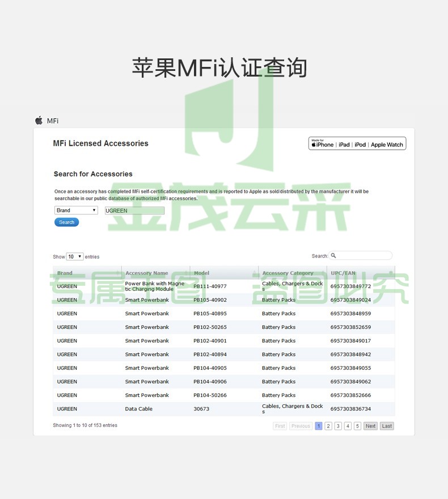Image resolution: width=448 pixels, height=499 pixels.
Task: Click Cables, Chargers & Docks in 30673 row
Action: [x=293, y=409]
